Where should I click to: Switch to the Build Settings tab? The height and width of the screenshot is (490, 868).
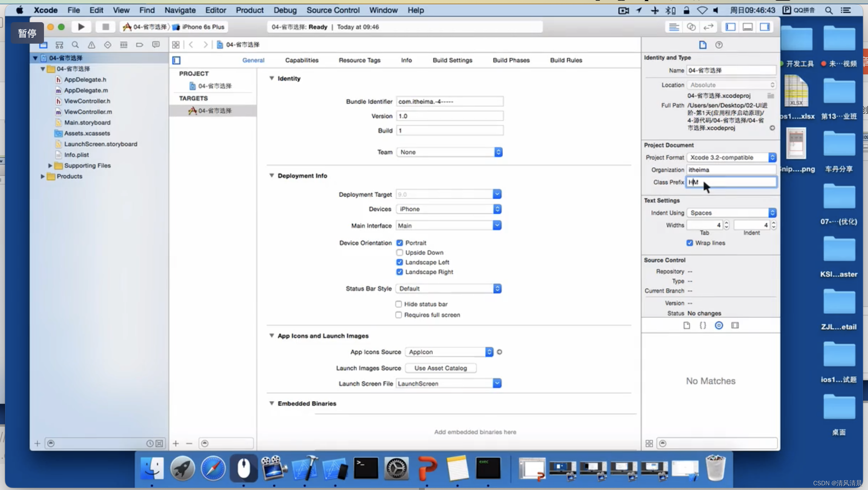(452, 60)
